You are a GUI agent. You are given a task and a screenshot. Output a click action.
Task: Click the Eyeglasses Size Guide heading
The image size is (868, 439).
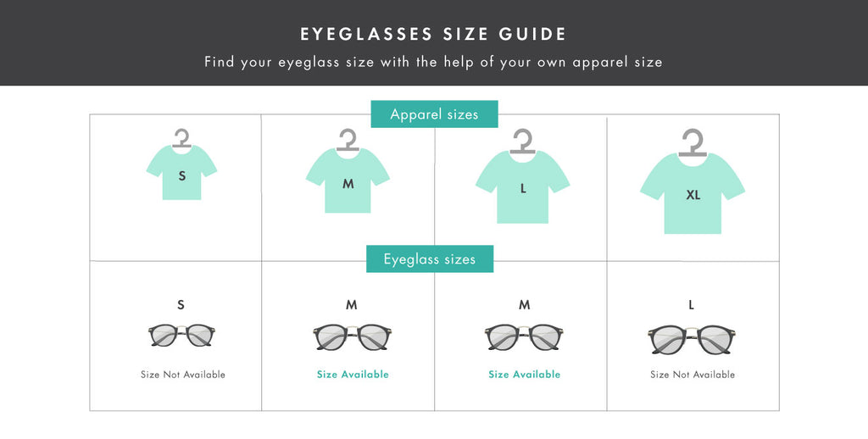(433, 35)
